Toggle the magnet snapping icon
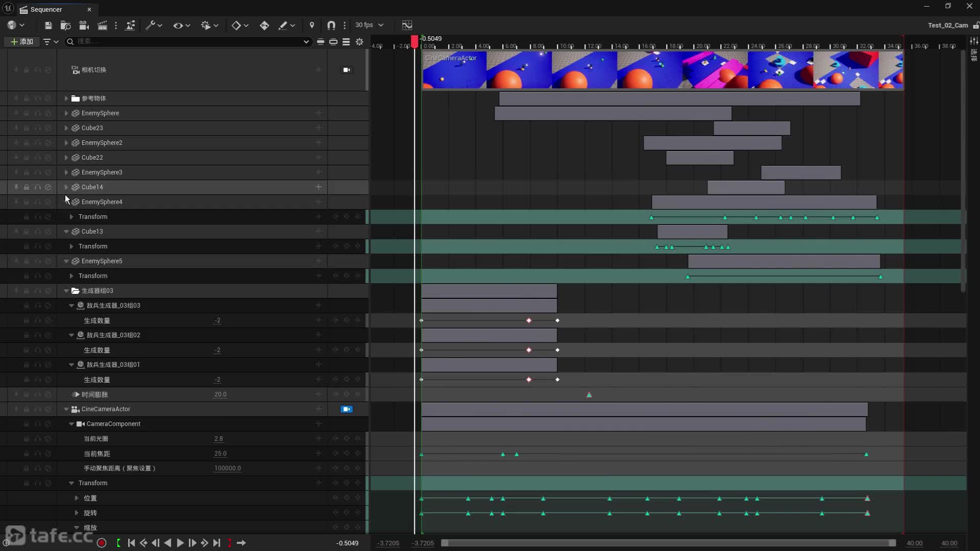980x551 pixels. 331,25
